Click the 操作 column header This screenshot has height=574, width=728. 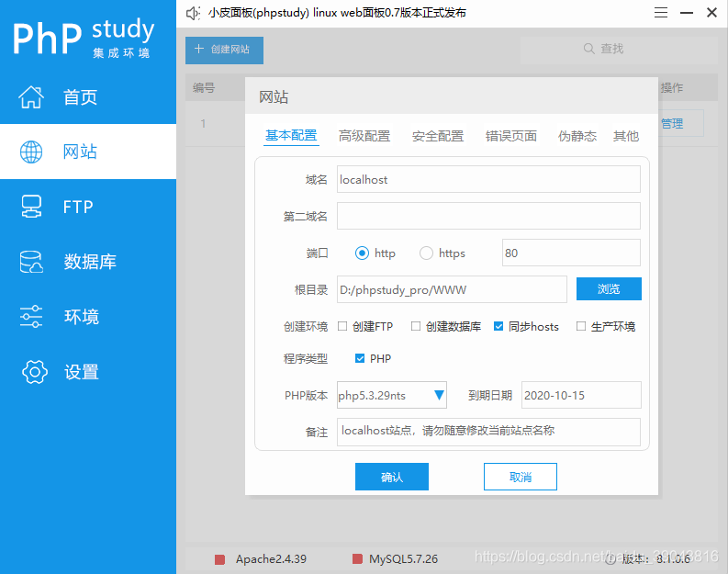[x=672, y=87]
